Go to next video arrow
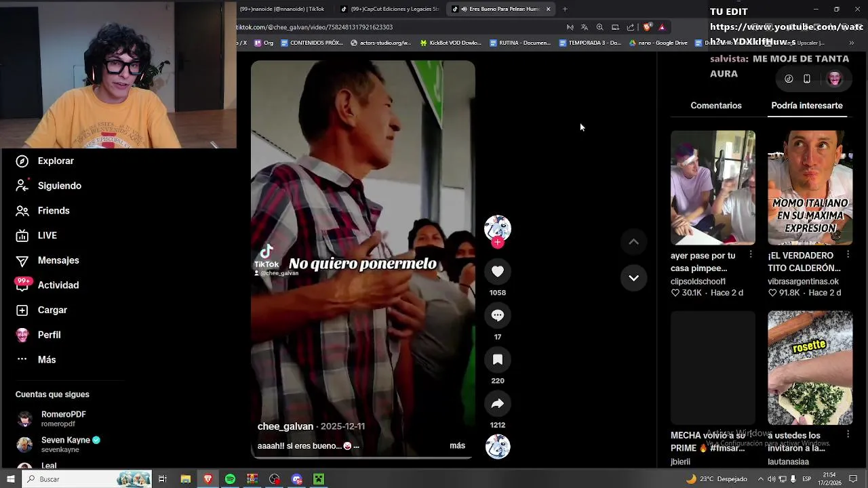Image resolution: width=868 pixels, height=488 pixels. coord(633,278)
